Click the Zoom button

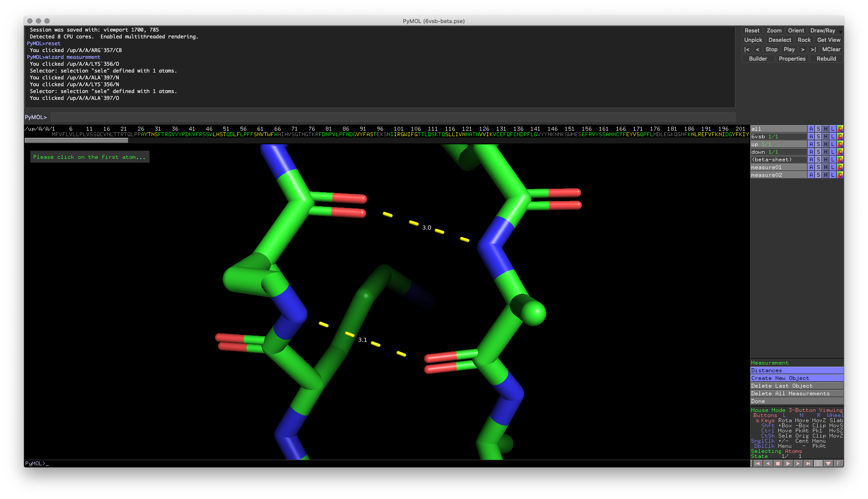click(x=774, y=31)
